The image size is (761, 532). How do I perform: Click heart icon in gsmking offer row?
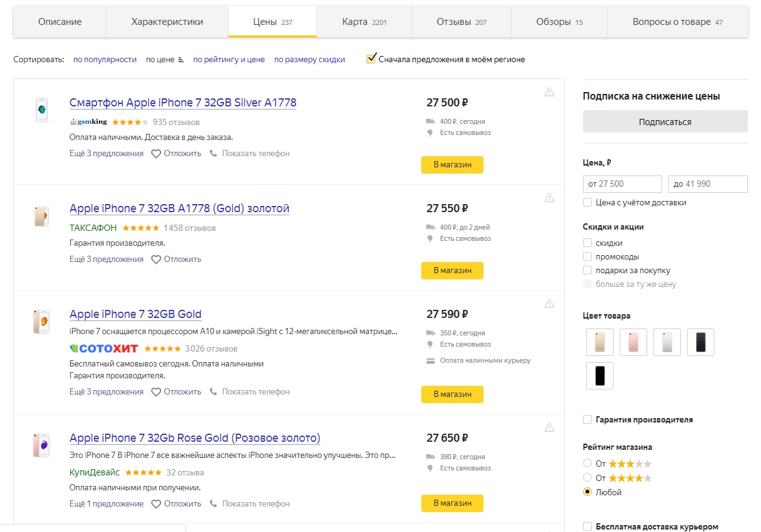click(x=156, y=154)
